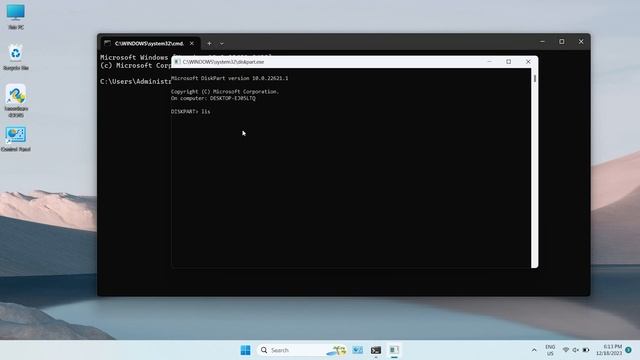Add a new tab in Terminal
Viewport: 640px width, 360px height.
[x=209, y=43]
